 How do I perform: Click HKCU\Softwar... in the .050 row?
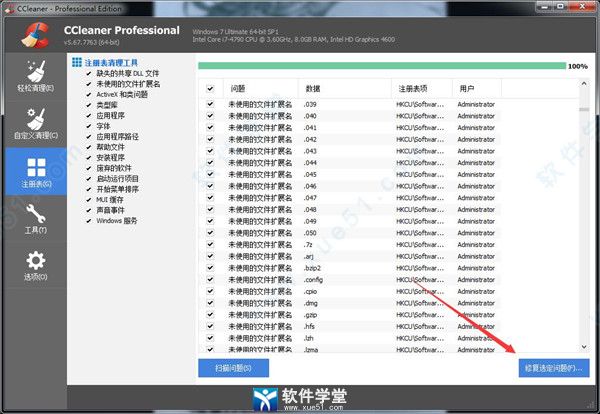(420, 233)
